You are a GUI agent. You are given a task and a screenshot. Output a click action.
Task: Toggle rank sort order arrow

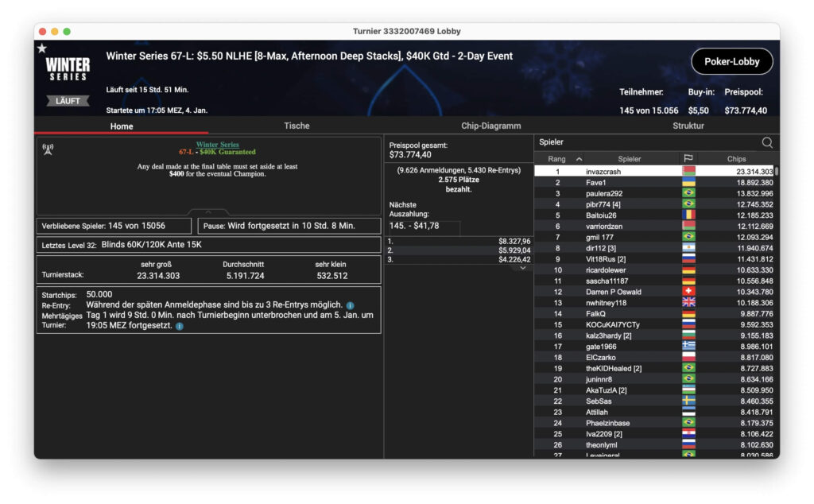[x=579, y=159]
